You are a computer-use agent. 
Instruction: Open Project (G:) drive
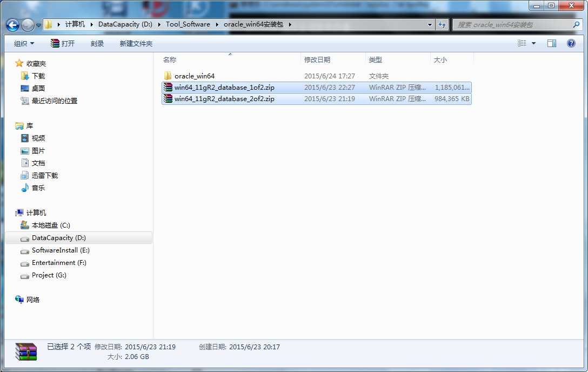(x=49, y=275)
